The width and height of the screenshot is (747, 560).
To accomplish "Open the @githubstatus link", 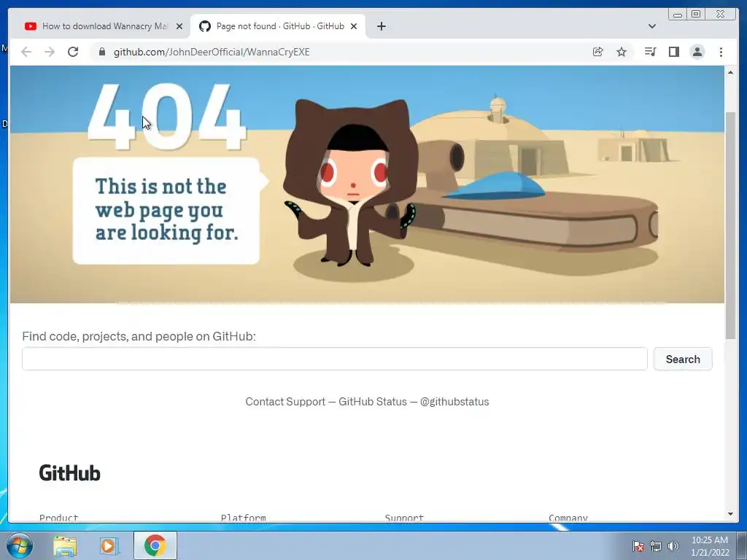I will coord(454,402).
